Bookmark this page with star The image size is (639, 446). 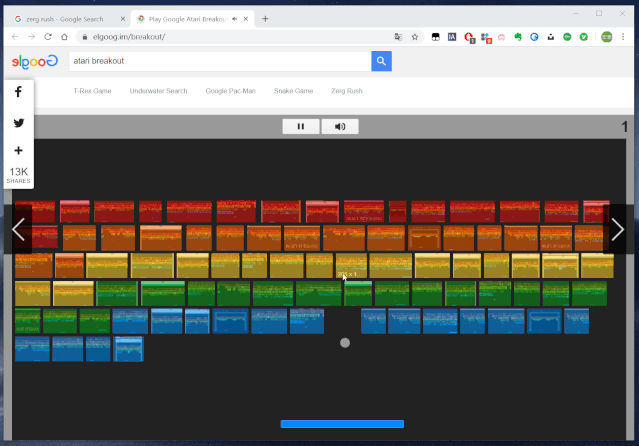(415, 37)
